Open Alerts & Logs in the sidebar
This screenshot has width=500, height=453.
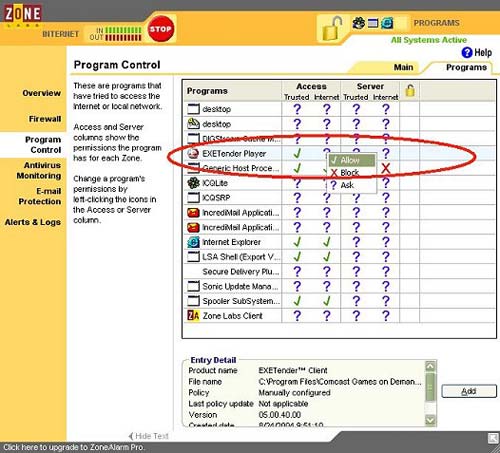pyautogui.click(x=33, y=222)
